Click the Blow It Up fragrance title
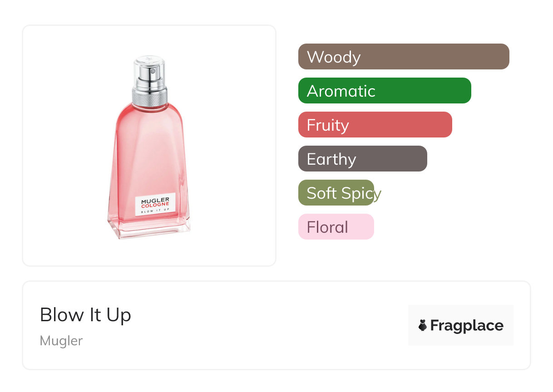This screenshot has height=392, width=553. tap(85, 314)
